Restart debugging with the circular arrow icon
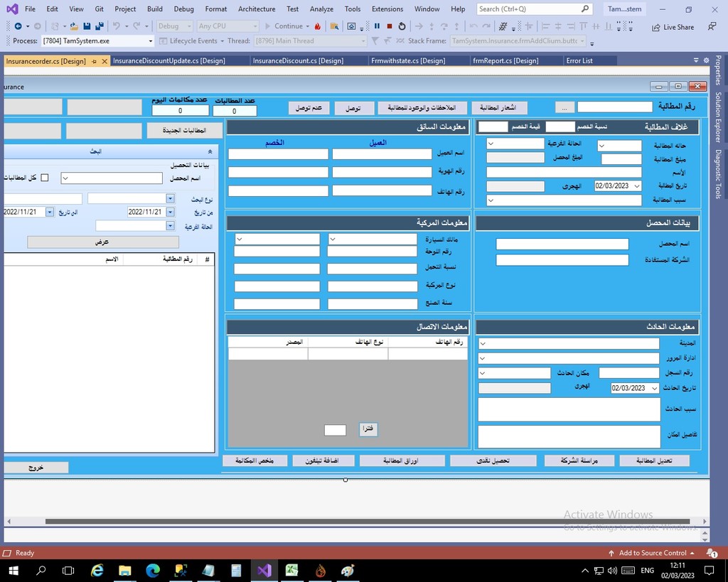The image size is (728, 582). pyautogui.click(x=402, y=26)
